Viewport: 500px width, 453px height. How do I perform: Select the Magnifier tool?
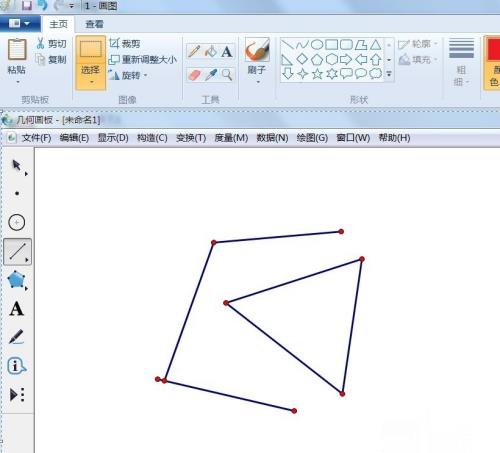point(227,75)
